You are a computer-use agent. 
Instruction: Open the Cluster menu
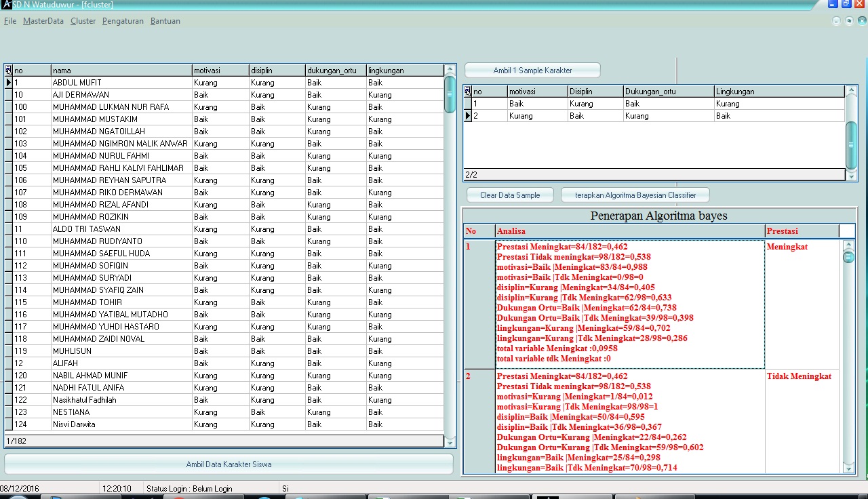click(83, 21)
